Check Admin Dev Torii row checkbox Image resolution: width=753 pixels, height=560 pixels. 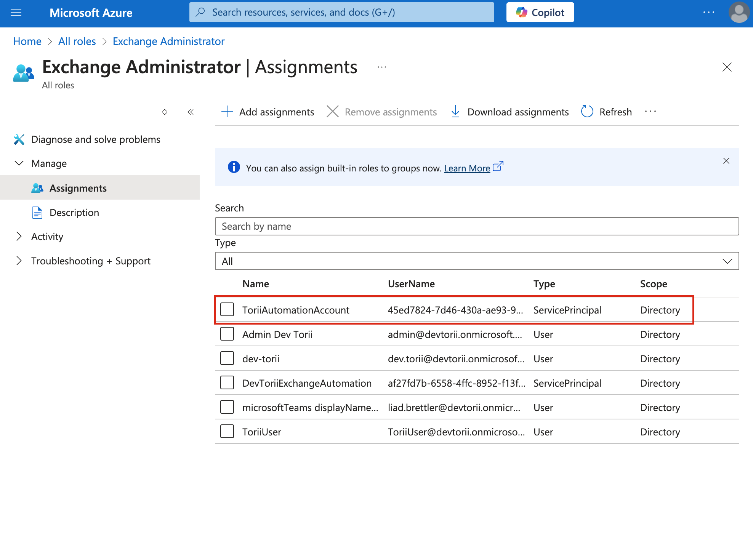click(x=227, y=334)
